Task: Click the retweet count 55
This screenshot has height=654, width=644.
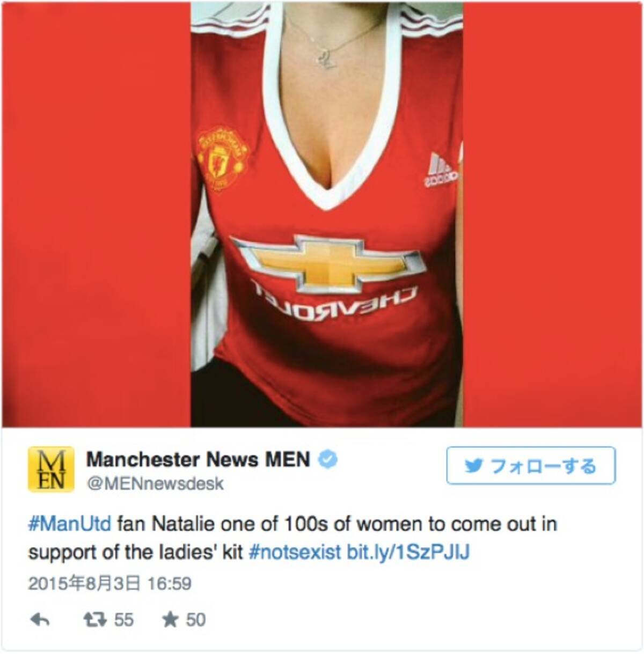Action: (123, 621)
